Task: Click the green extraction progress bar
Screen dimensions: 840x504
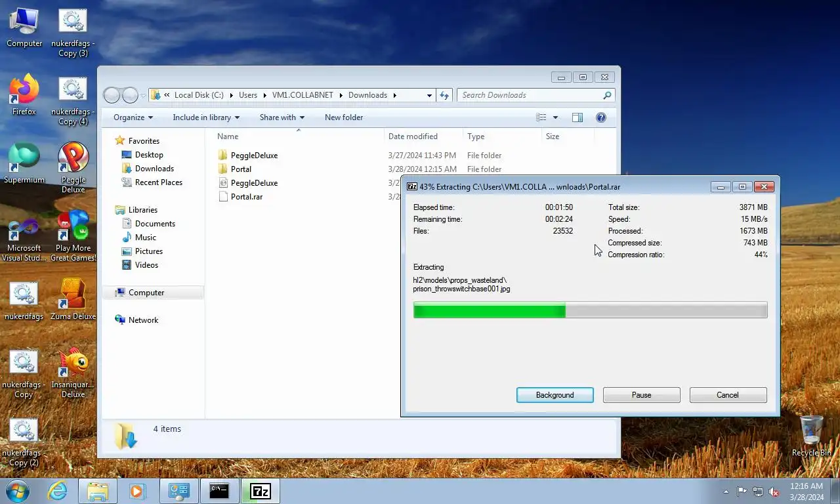Action: (590, 310)
